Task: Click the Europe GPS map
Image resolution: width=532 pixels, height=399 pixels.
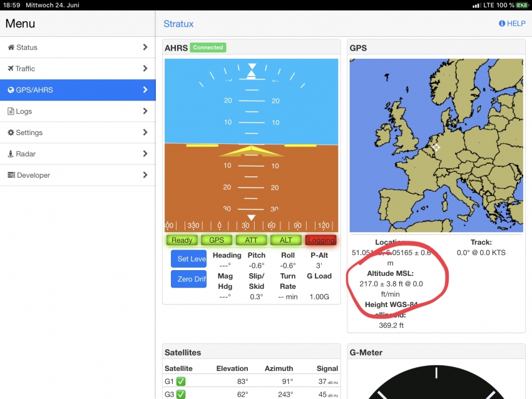Action: click(x=436, y=146)
